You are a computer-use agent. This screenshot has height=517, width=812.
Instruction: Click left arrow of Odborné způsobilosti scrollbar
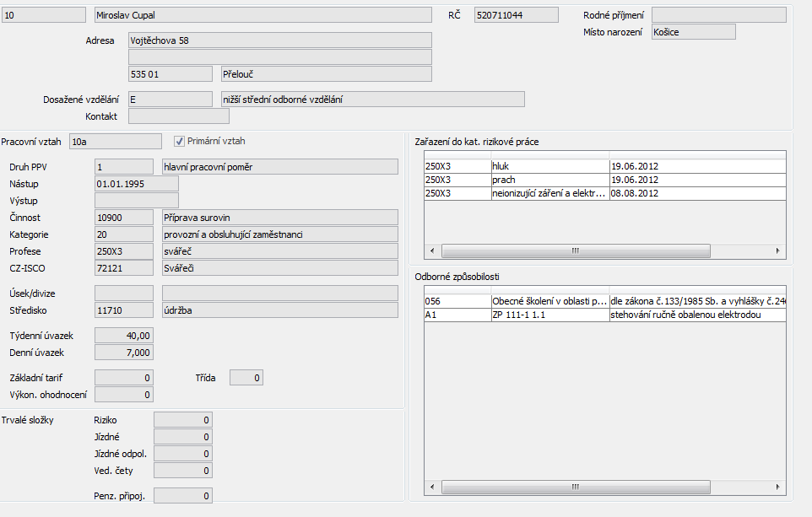pos(432,487)
